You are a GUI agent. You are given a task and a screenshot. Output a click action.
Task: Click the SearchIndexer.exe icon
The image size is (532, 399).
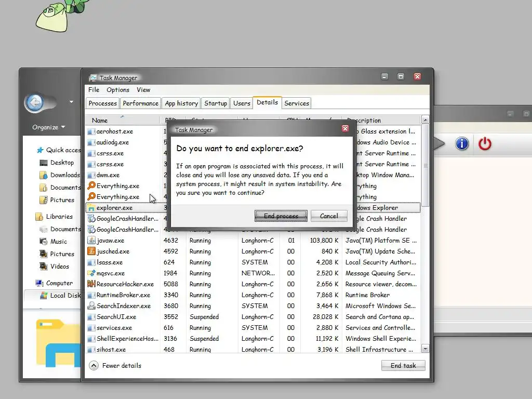pyautogui.click(x=91, y=305)
